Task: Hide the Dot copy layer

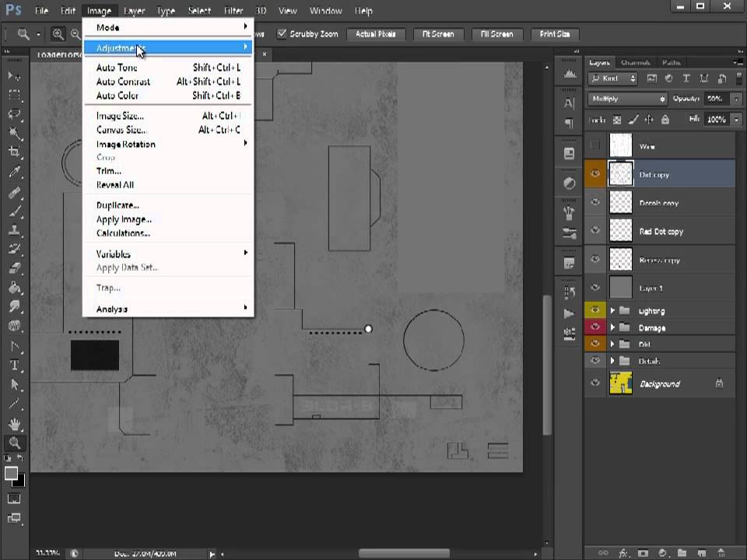Action: [x=595, y=173]
